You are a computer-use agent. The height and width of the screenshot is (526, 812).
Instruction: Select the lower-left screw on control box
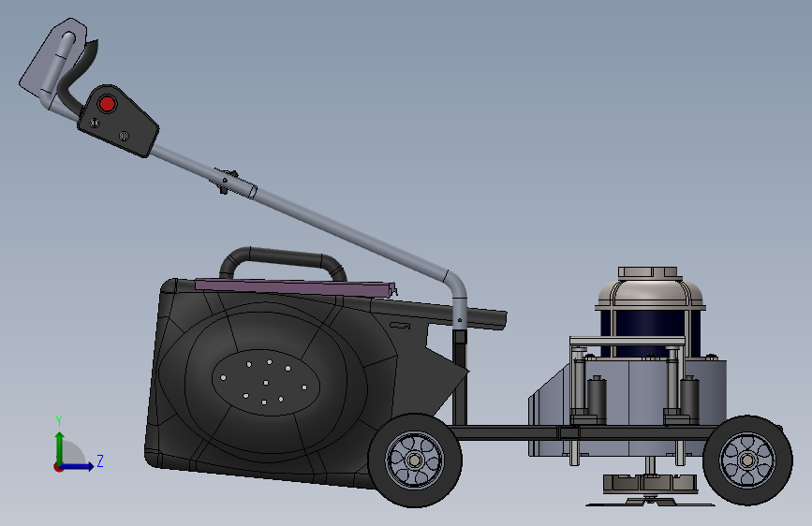coord(95,123)
